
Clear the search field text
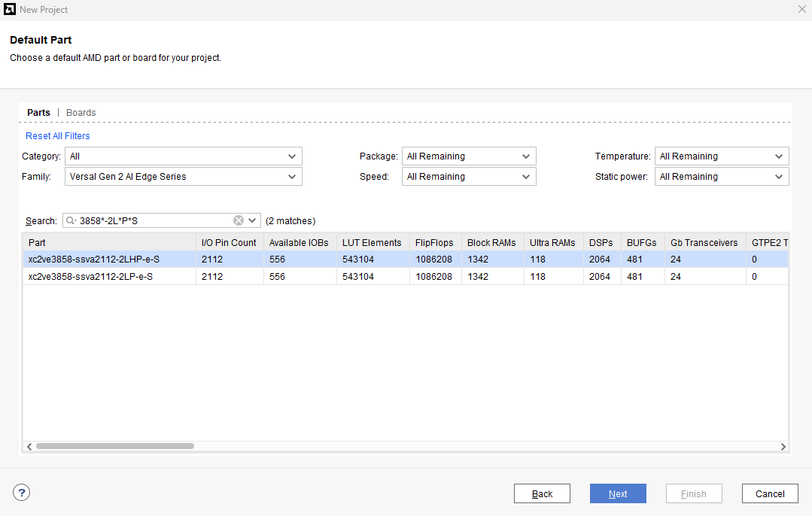pos(239,220)
